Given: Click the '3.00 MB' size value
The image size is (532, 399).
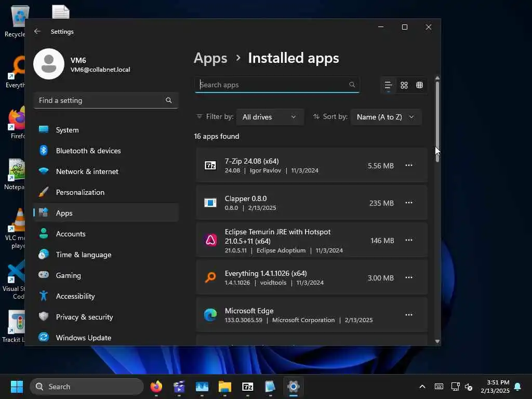Looking at the screenshot, I should click(381, 277).
